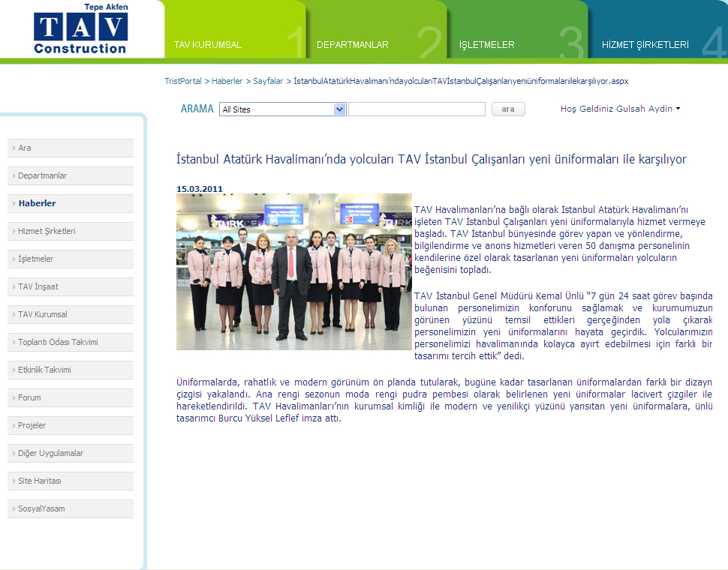Open Etkinlik Takvimi sidebar item
Viewport: 728px width, 570px height.
[71, 370]
